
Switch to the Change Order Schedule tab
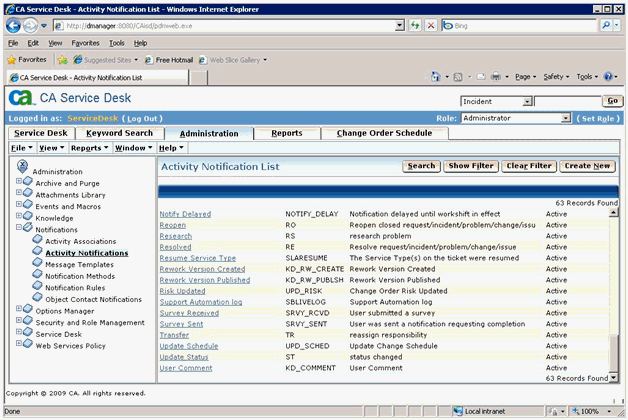384,133
